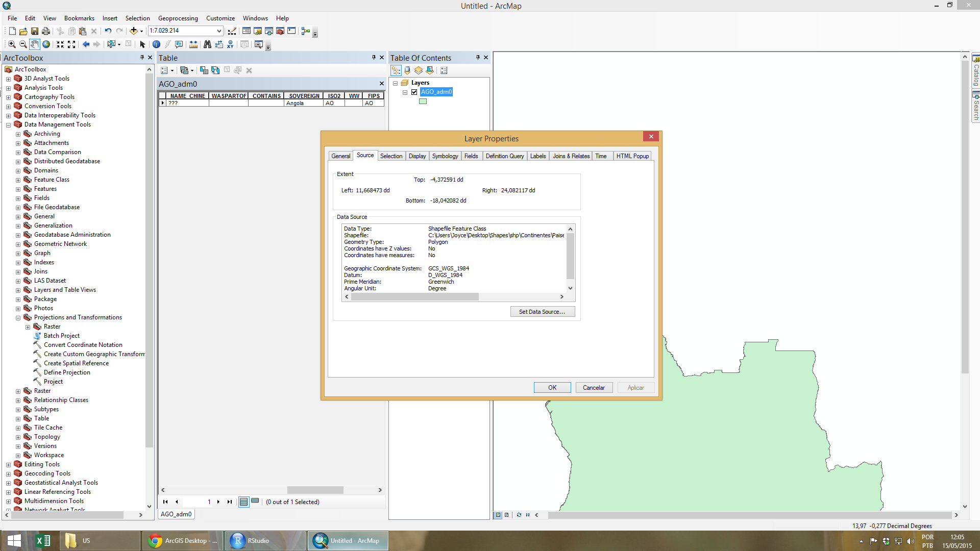
Task: Open Excel from the taskbar
Action: (x=43, y=541)
